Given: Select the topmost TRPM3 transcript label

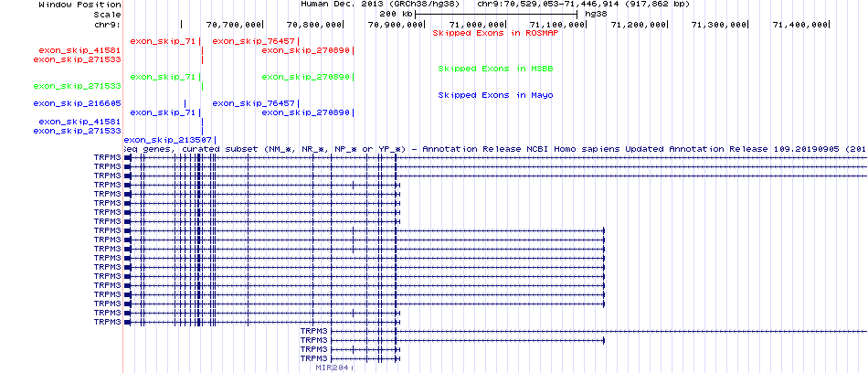Looking at the screenshot, I should (x=106, y=157).
